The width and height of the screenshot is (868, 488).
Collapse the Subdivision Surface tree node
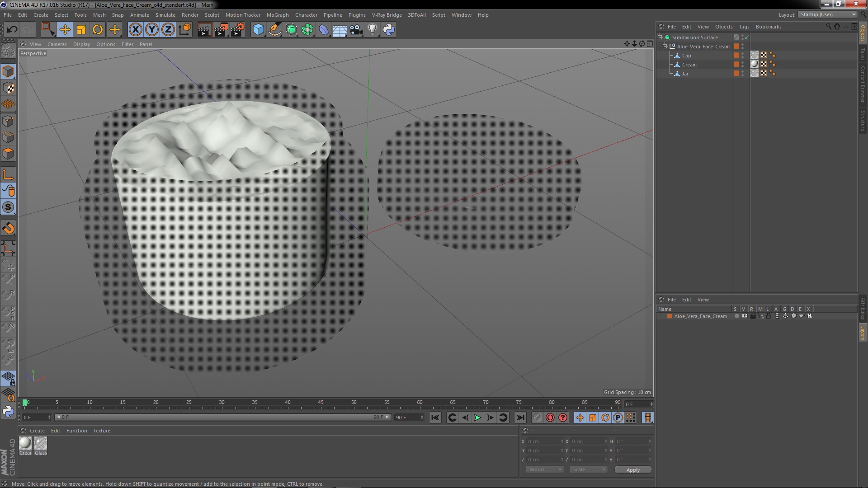[660, 38]
